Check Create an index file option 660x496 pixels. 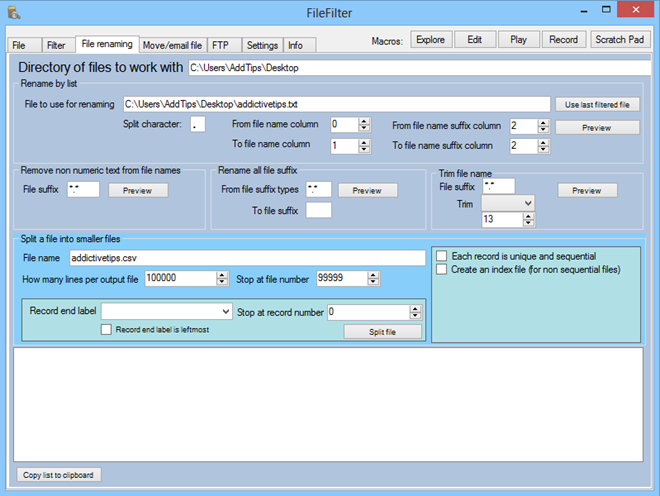coord(442,269)
